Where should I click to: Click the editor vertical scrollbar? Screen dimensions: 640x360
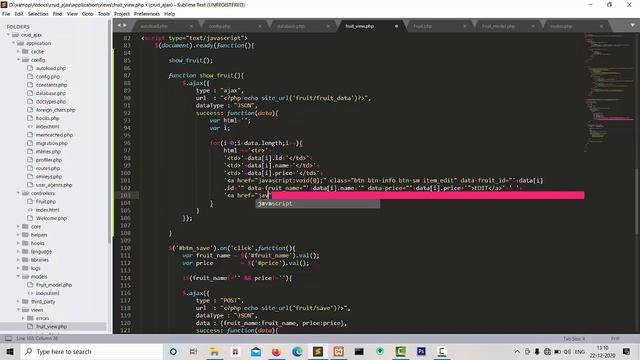coord(637,201)
